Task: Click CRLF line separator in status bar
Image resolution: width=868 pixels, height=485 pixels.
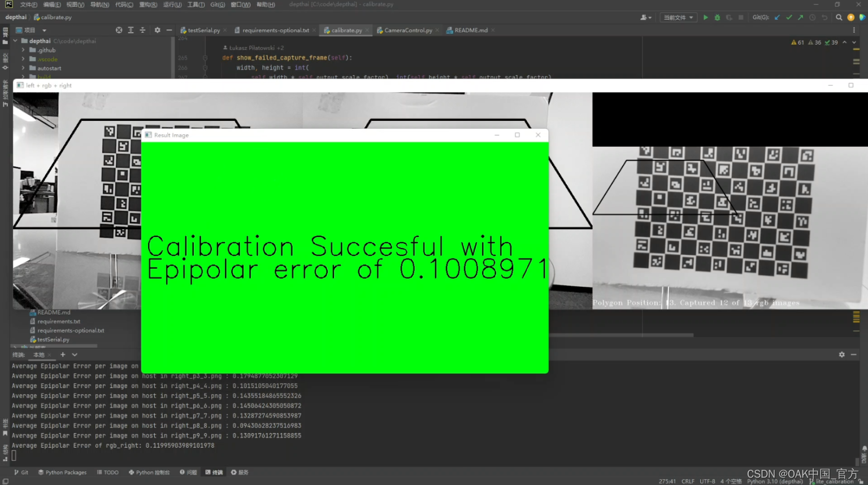Action: click(688, 482)
